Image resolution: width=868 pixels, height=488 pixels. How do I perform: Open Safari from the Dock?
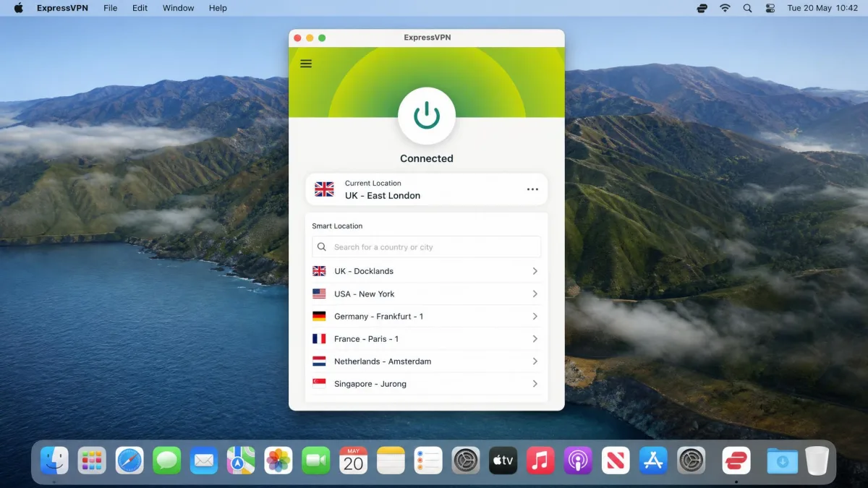129,461
